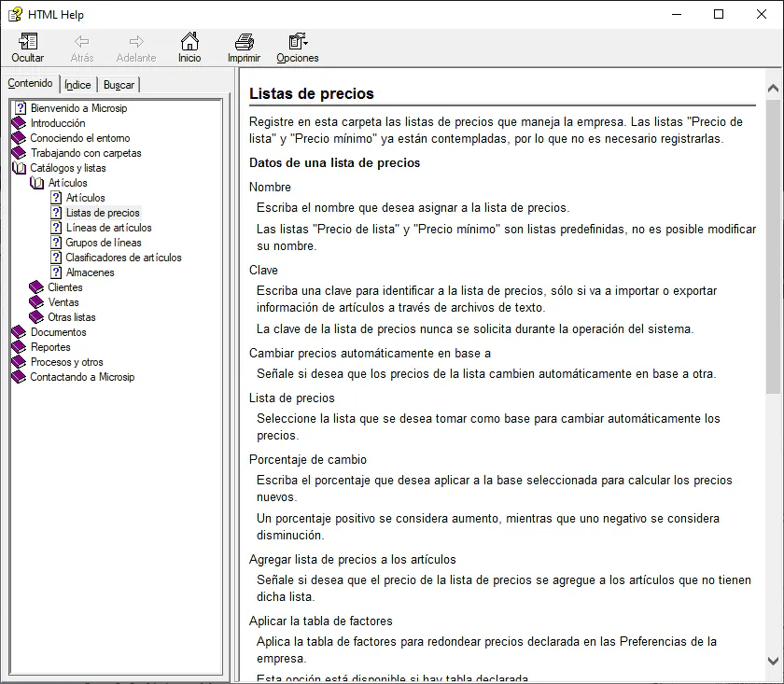Screen dimensions: 784x684
Task: Select the Introducción tree entry
Action: coord(58,123)
